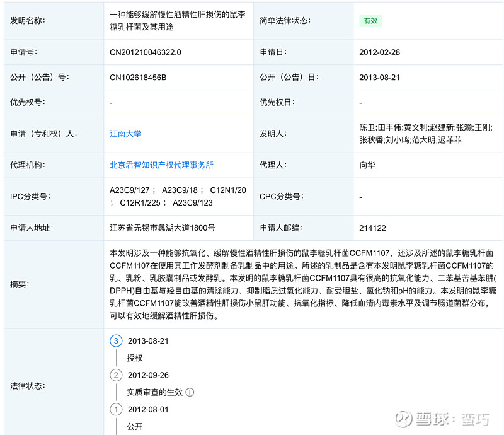Open the 江南大学 applicant link
Screen dimensions: 504x435
click(x=125, y=134)
